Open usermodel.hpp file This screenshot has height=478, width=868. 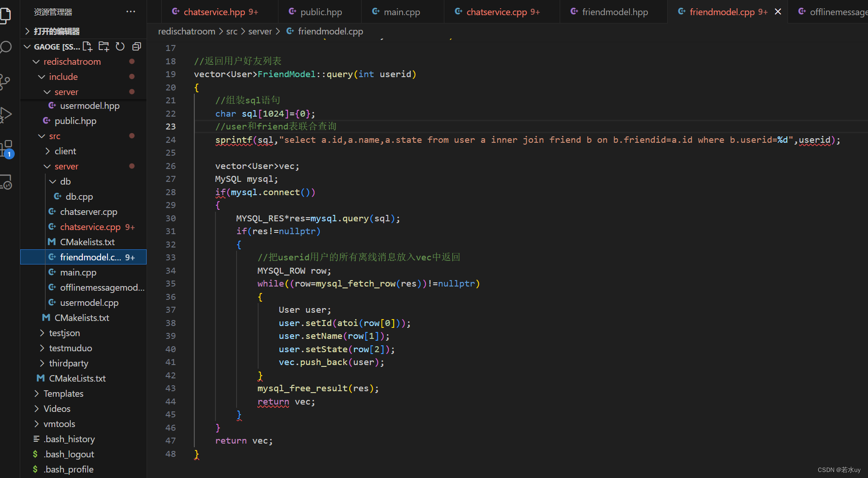click(x=83, y=106)
